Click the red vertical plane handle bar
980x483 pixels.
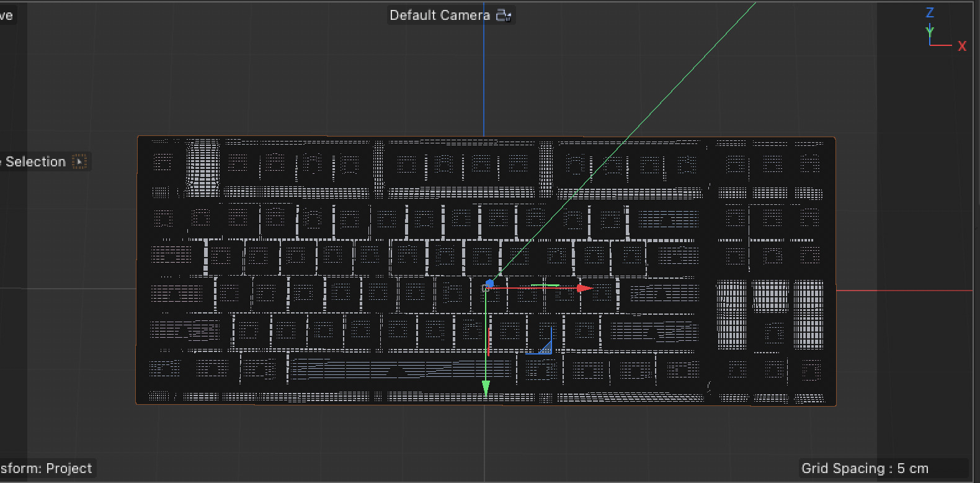489,341
